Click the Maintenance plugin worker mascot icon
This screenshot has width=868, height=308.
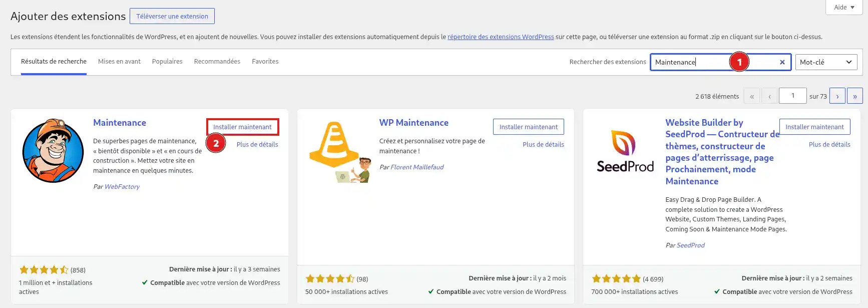53,151
